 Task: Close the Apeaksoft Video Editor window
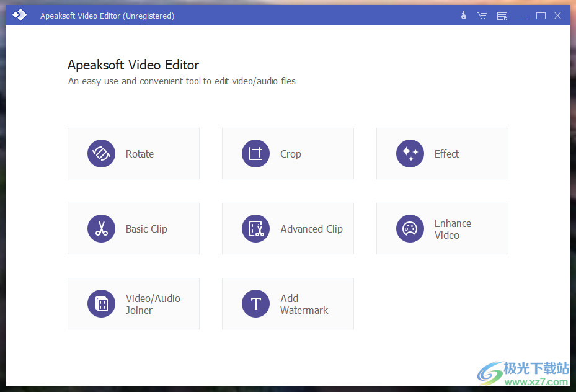pos(557,16)
